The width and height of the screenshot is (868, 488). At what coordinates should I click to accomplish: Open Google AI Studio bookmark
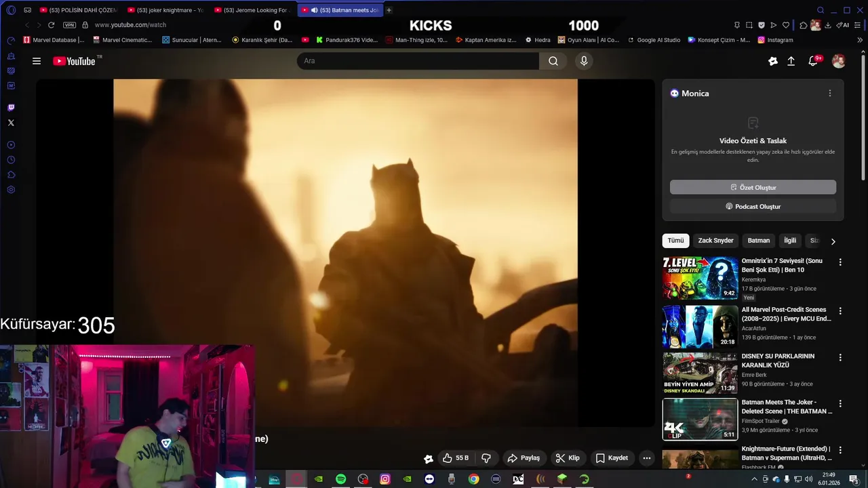(654, 40)
